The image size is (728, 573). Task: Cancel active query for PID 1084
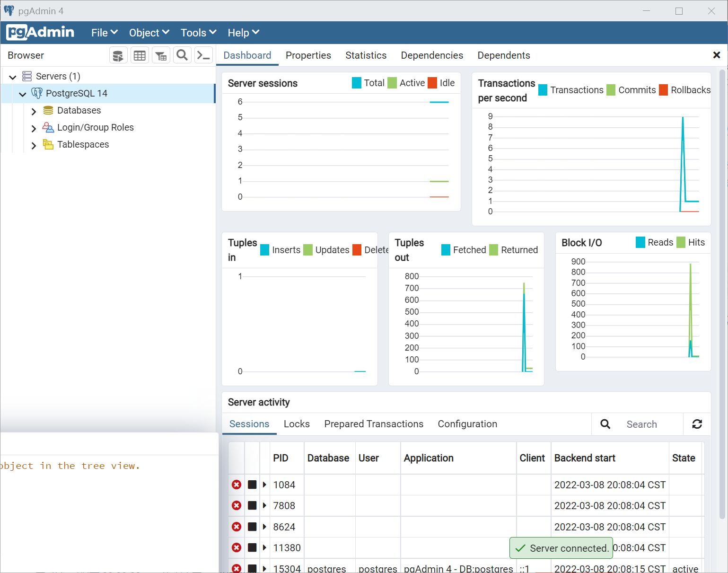252,485
